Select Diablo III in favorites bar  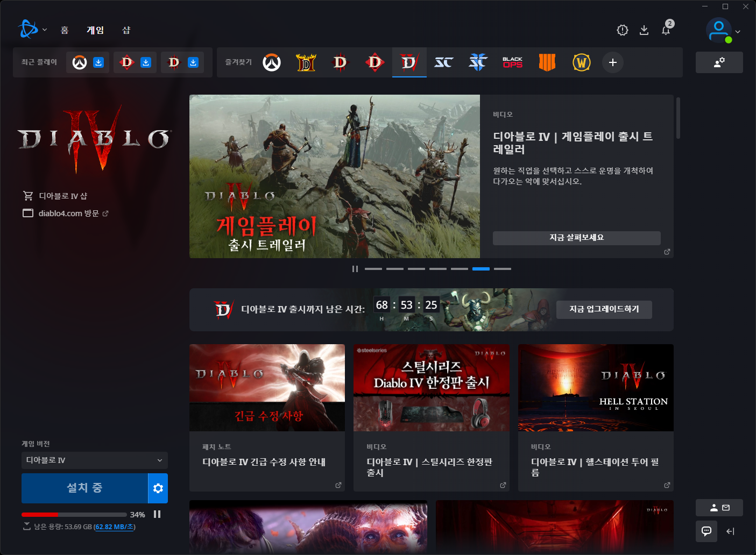click(375, 62)
